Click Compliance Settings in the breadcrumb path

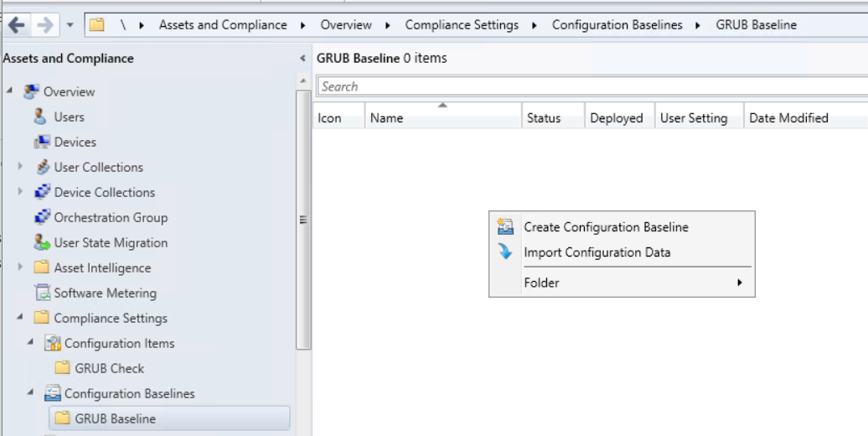462,25
